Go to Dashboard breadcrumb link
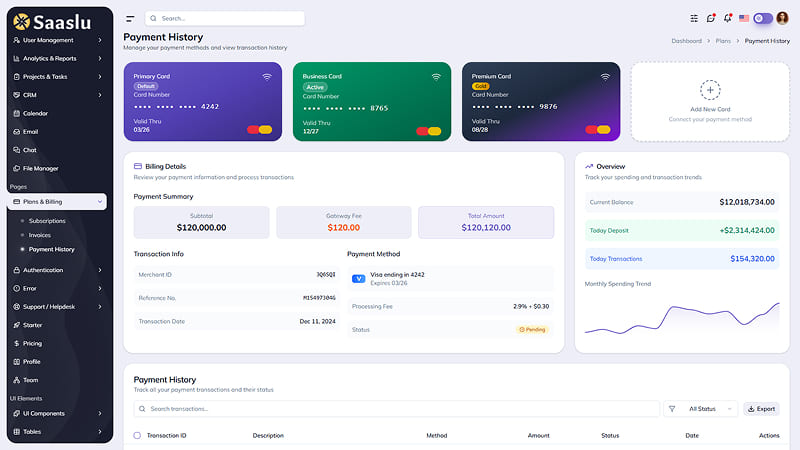 point(686,41)
